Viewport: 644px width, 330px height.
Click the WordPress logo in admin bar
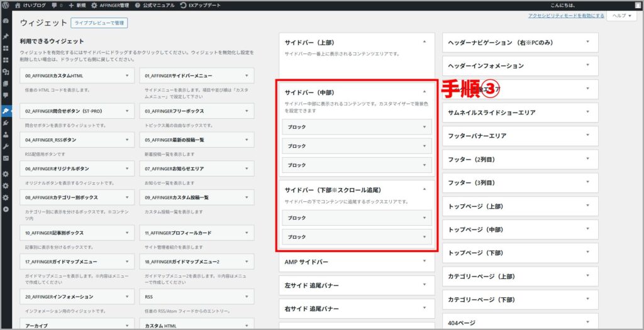[6, 5]
